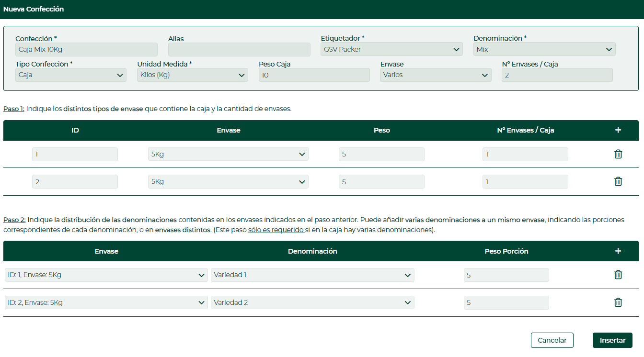Click the 'sólo es requerido' underlined text
This screenshot has height=357, width=644.
pos(276,230)
